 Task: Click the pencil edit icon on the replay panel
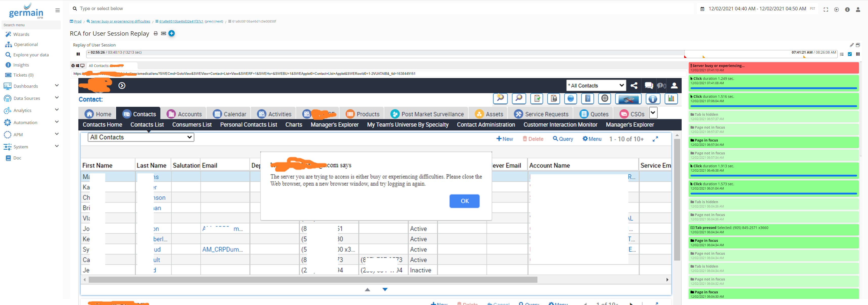click(x=852, y=45)
